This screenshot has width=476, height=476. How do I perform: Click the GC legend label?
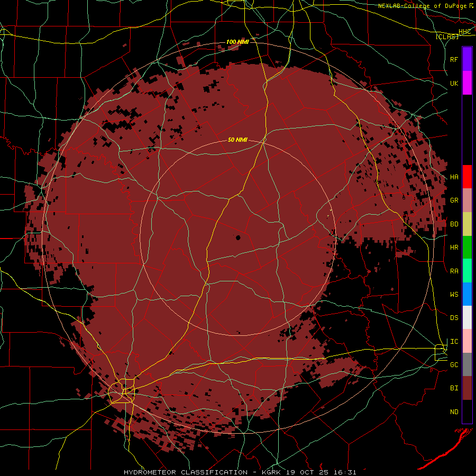454,364
